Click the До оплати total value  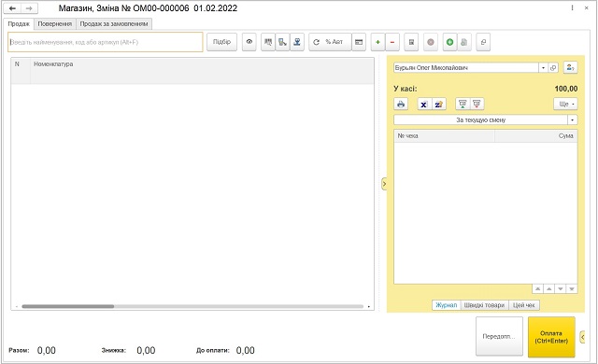pos(245,350)
